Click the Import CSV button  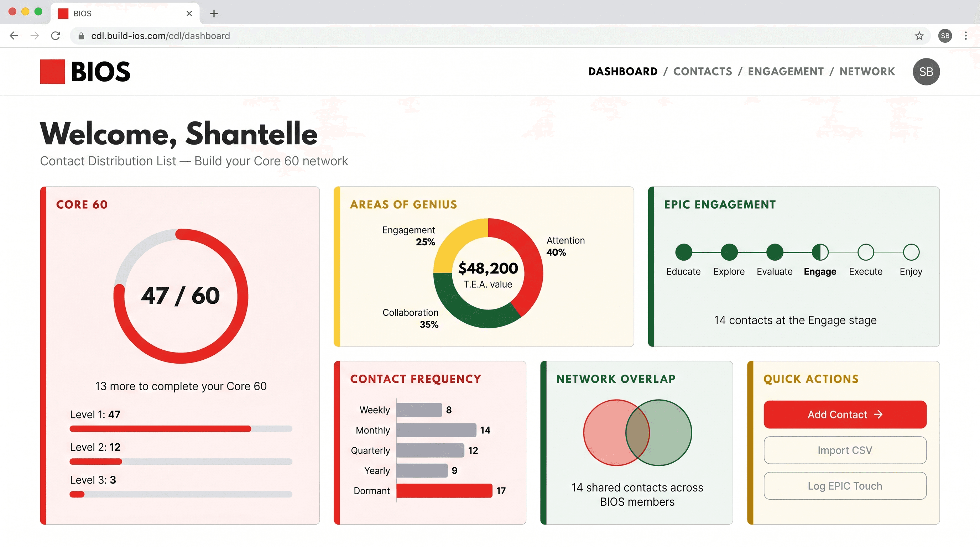click(x=845, y=450)
